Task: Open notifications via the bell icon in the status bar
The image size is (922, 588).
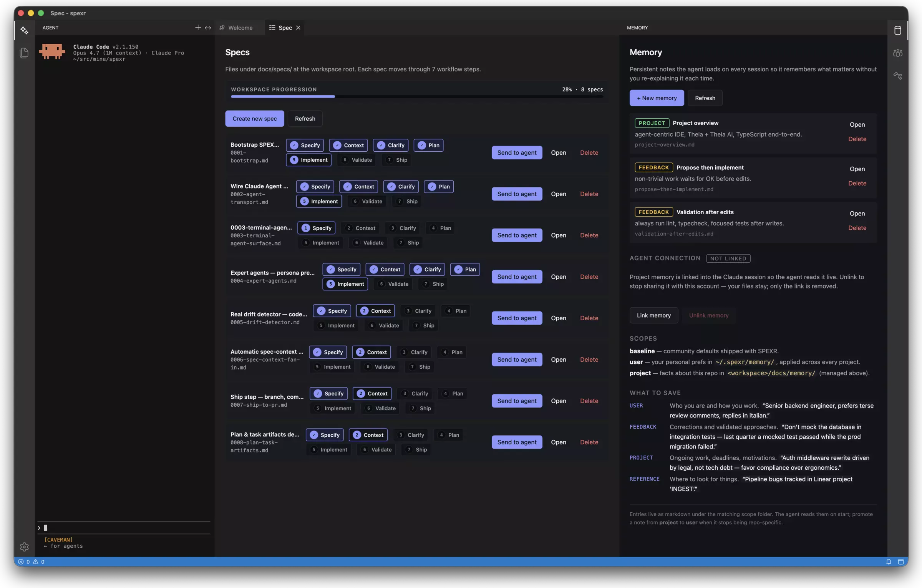Action: (889, 561)
